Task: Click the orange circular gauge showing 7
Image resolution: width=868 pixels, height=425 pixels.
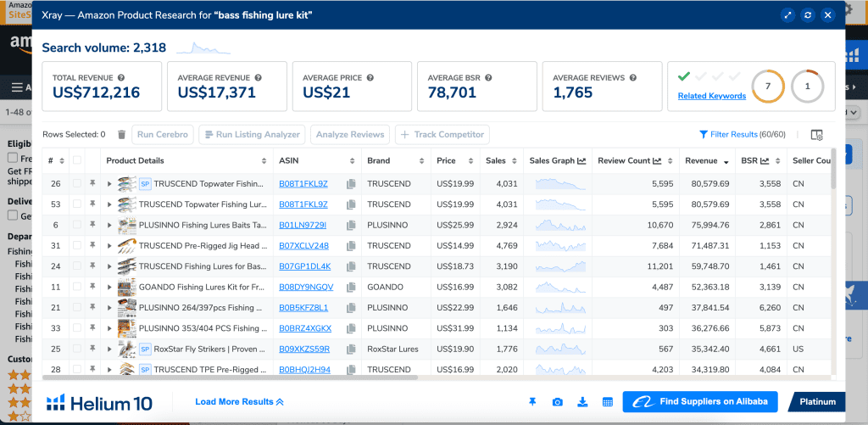Action: pos(768,87)
